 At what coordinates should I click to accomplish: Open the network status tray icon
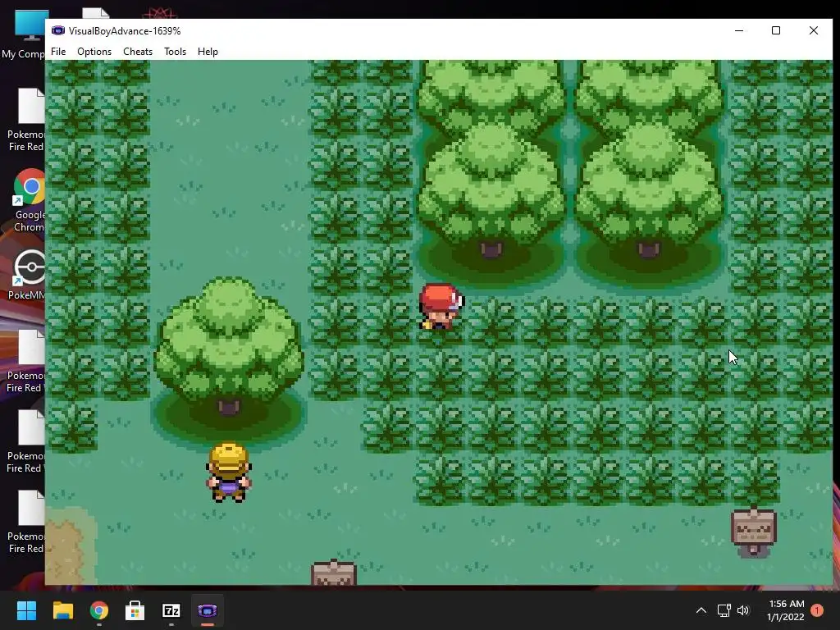pos(724,610)
